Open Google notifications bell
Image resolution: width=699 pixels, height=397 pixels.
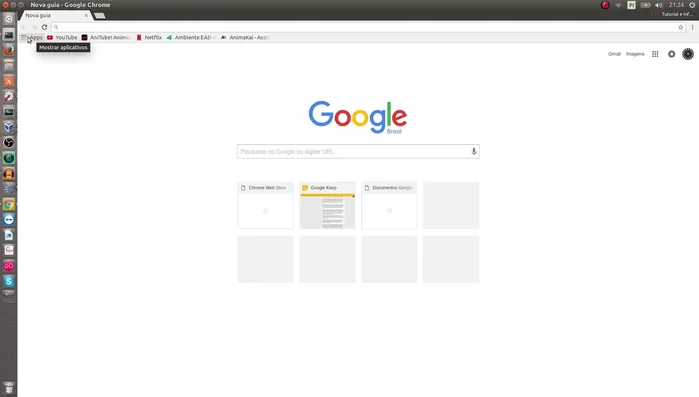671,54
